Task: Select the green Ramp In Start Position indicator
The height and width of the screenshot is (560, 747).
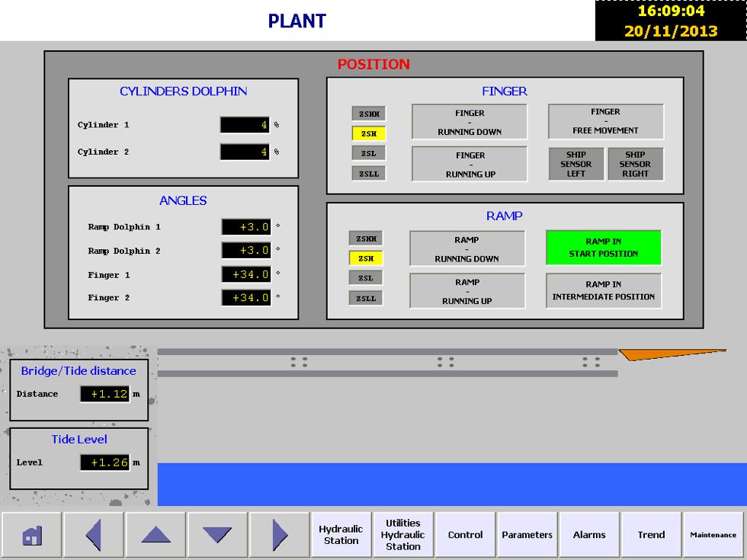Action: pos(603,248)
